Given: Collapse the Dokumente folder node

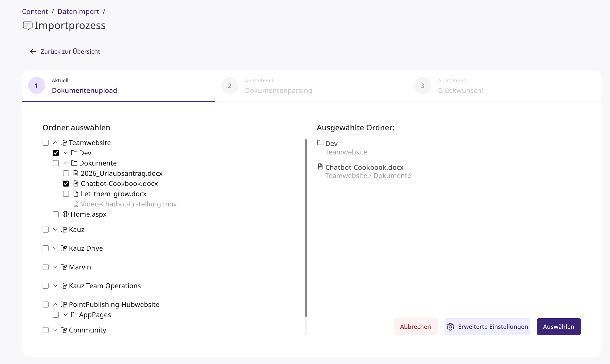Looking at the screenshot, I should [x=66, y=163].
